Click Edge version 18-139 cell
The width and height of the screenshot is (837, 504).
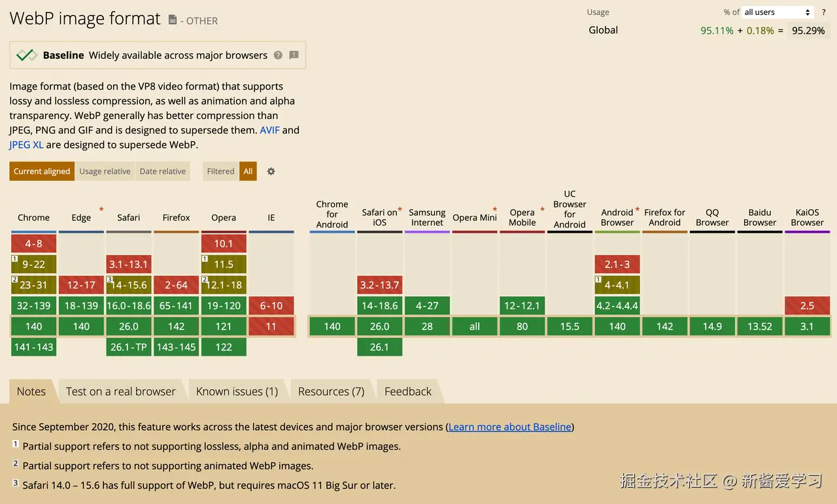(x=81, y=305)
